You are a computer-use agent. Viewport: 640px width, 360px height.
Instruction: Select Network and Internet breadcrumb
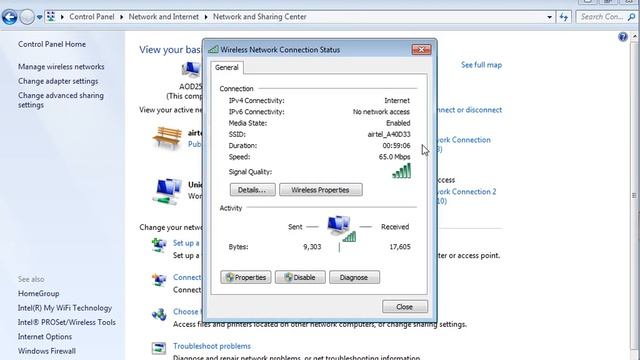(x=164, y=17)
